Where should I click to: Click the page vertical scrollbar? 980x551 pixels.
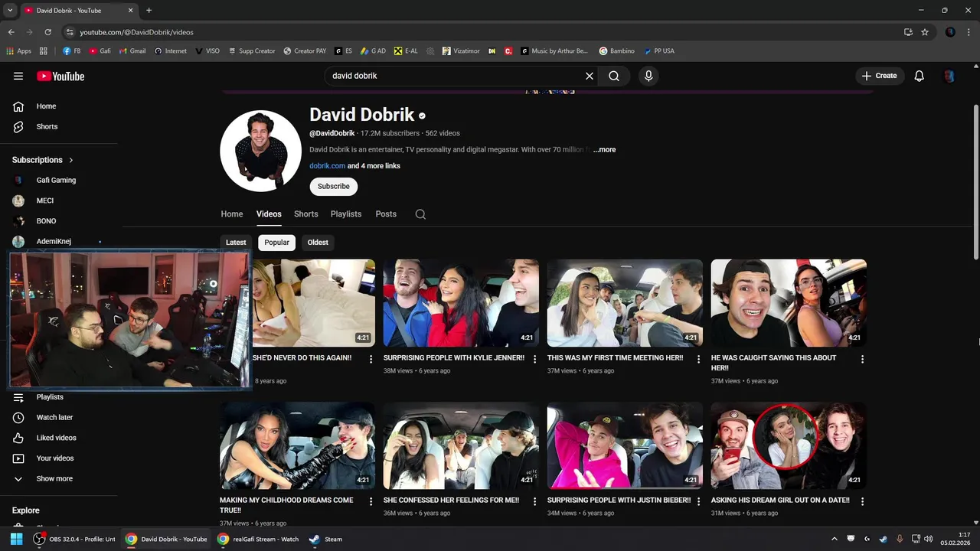click(975, 184)
